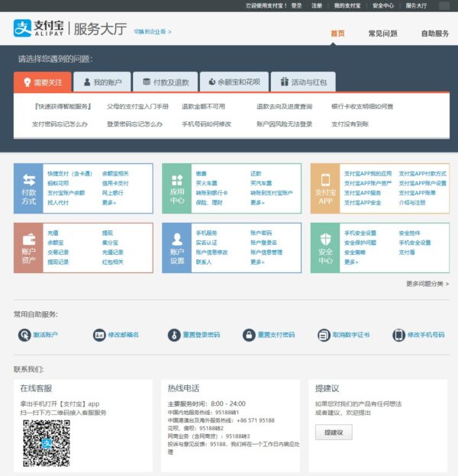The image size is (458, 476).
Task: Click the 激活账户 self-service icon
Action: point(23,335)
